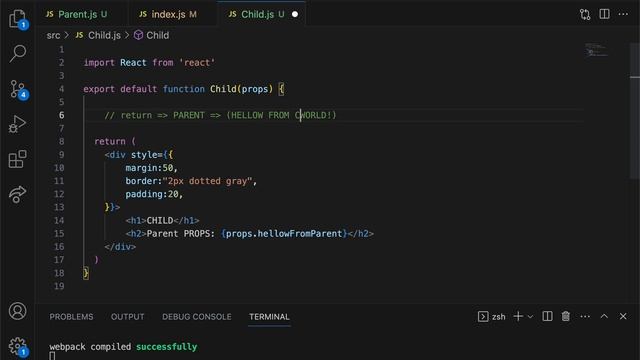The image size is (640, 360).
Task: Open the Manage settings gear
Action: pos(18,347)
